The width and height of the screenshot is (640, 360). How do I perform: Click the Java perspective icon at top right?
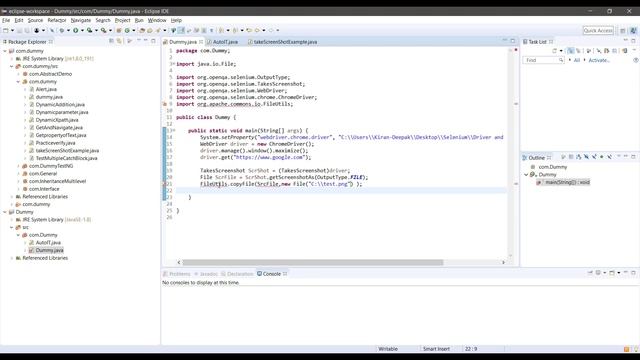[633, 31]
